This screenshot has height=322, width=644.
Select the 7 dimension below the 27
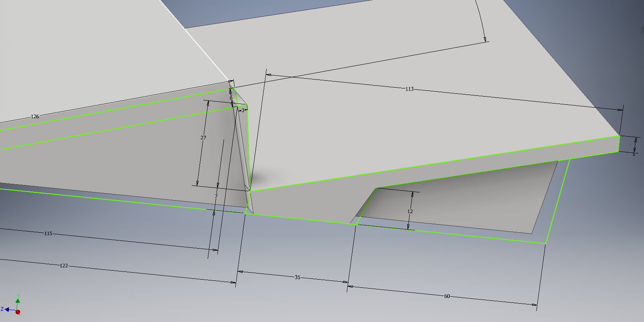tap(216, 196)
